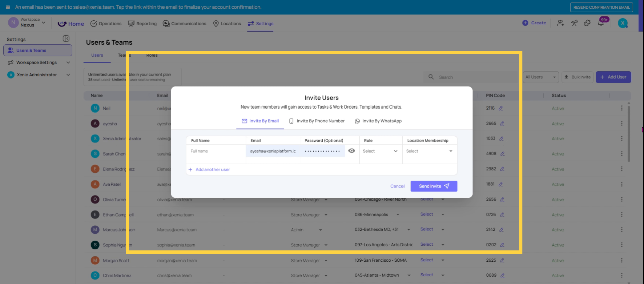The height and width of the screenshot is (284, 644).
Task: Edit PIN code 2982 pencil icon
Action: [x=502, y=169]
